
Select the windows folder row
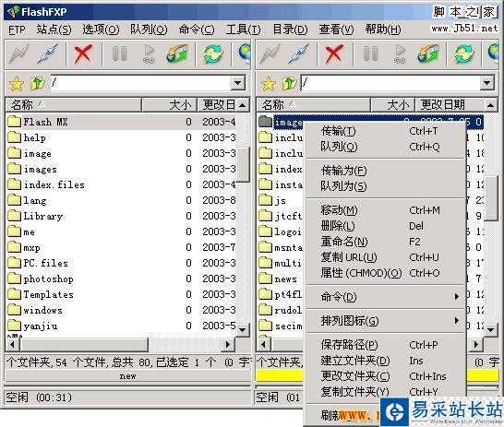(122, 310)
